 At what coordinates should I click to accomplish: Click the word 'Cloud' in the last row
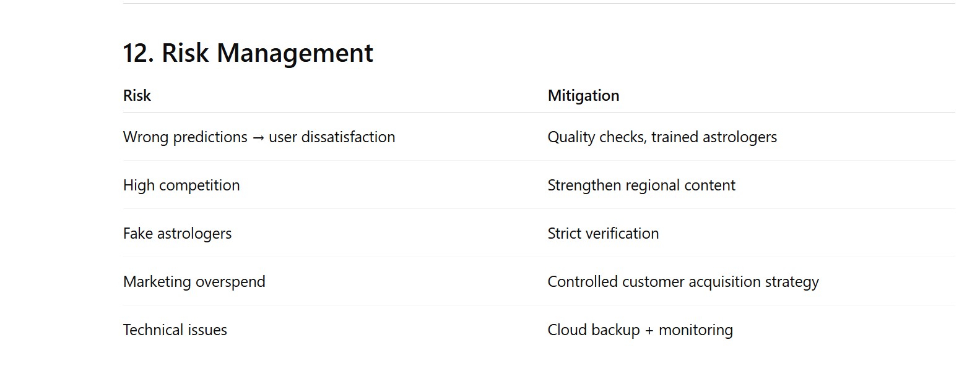click(x=567, y=330)
